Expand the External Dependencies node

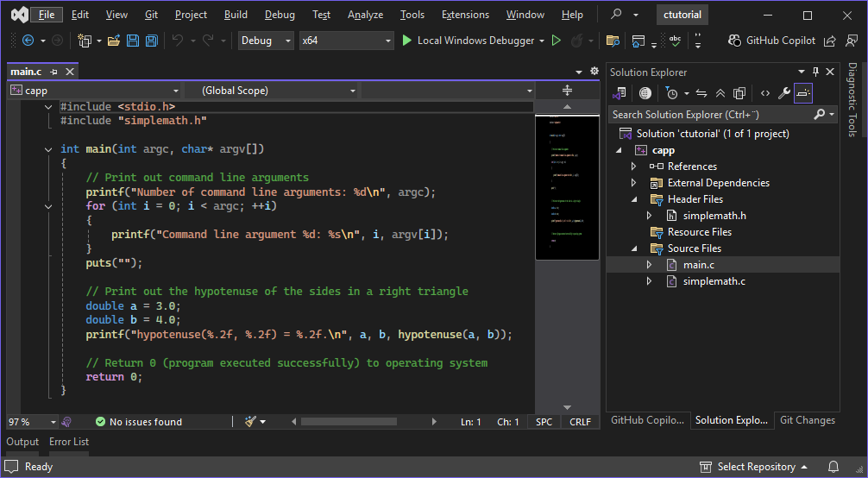(634, 183)
